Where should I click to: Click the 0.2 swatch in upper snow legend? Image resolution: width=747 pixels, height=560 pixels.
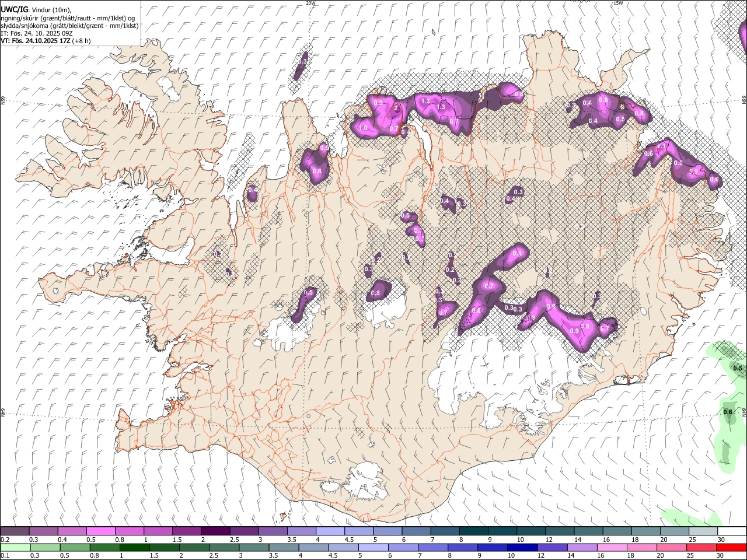click(15, 531)
